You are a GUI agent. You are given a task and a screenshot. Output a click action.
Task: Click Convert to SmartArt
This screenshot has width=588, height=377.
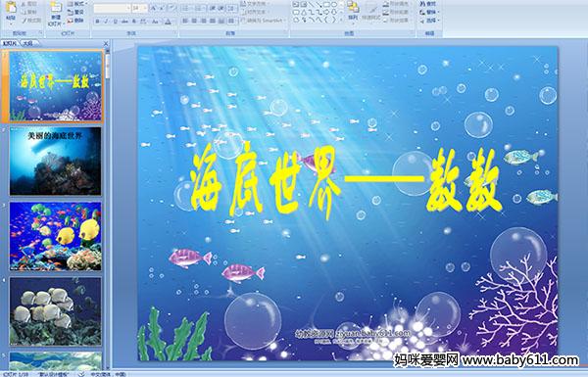click(264, 21)
